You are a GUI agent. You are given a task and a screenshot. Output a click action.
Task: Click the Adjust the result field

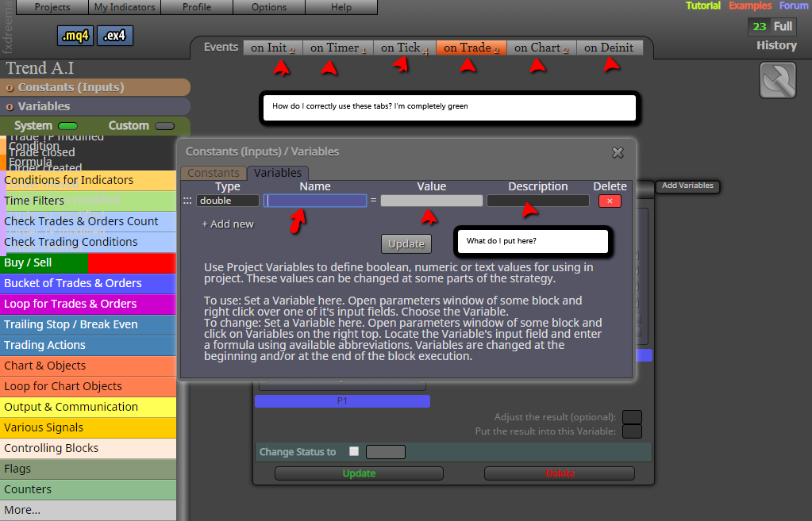pyautogui.click(x=632, y=417)
